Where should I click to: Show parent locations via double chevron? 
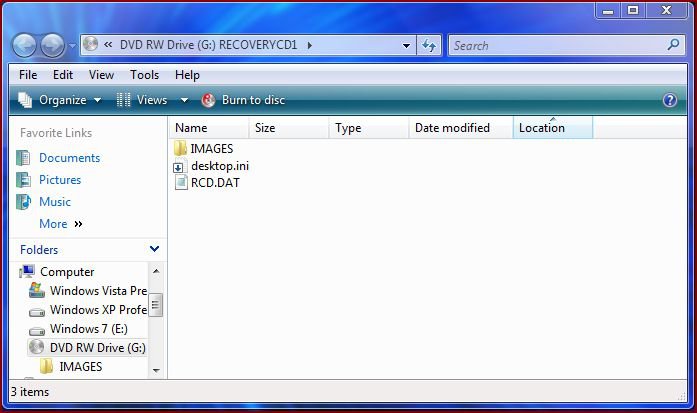(108, 44)
